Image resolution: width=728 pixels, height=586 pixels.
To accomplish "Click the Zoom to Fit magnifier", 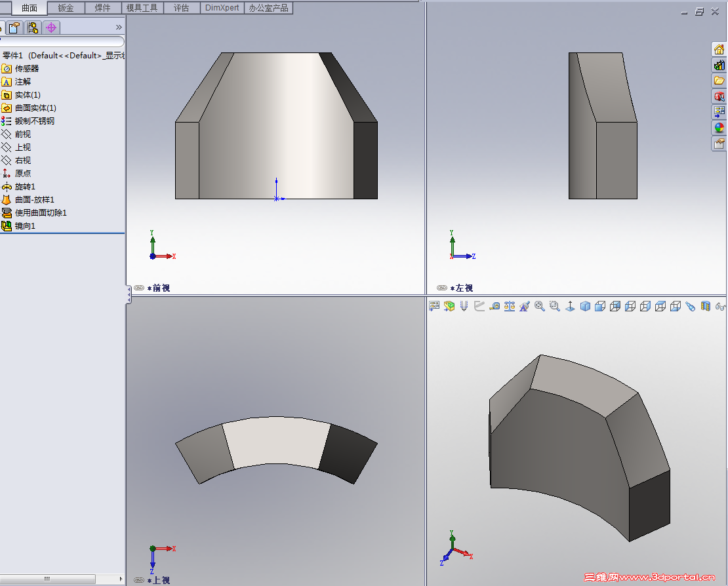I will [540, 306].
